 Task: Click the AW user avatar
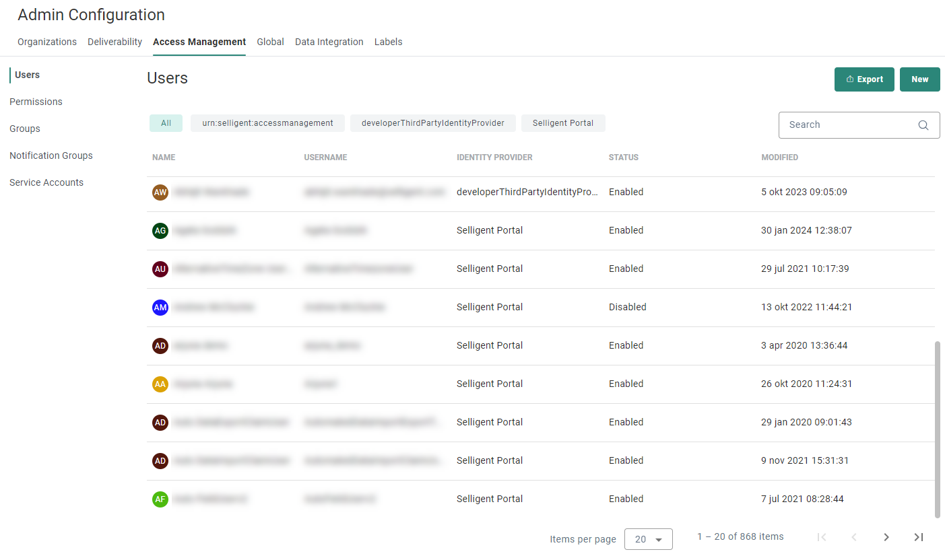(x=160, y=193)
